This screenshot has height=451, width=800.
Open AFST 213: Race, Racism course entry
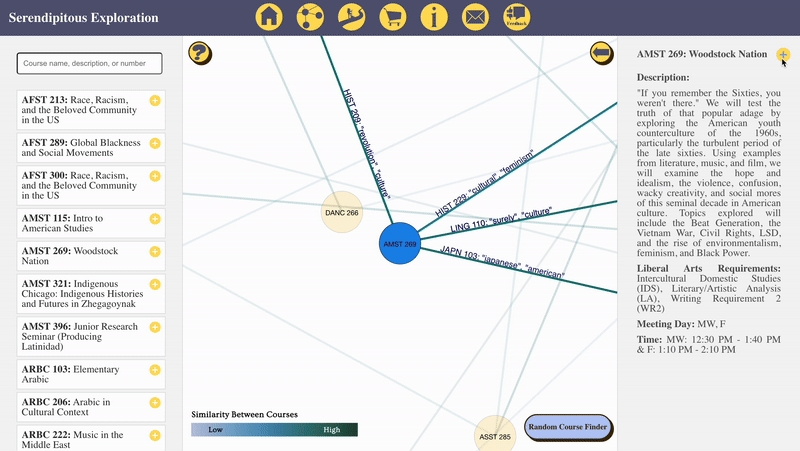91,110
